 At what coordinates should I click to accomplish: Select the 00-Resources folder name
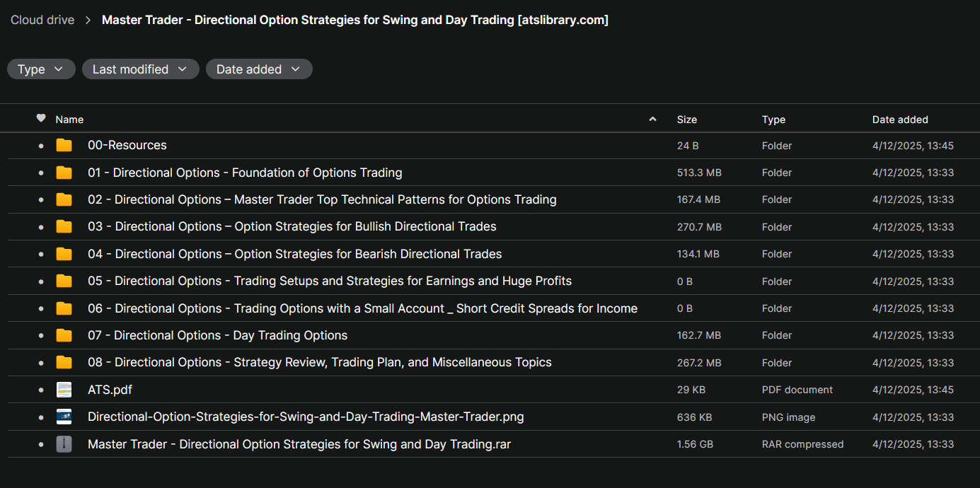127,145
